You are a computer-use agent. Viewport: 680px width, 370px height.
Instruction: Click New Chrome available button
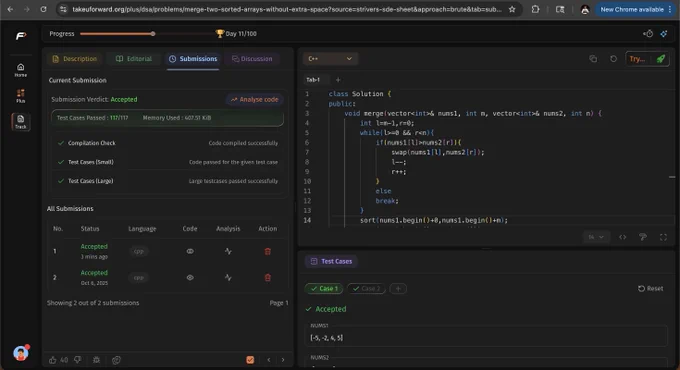click(632, 9)
